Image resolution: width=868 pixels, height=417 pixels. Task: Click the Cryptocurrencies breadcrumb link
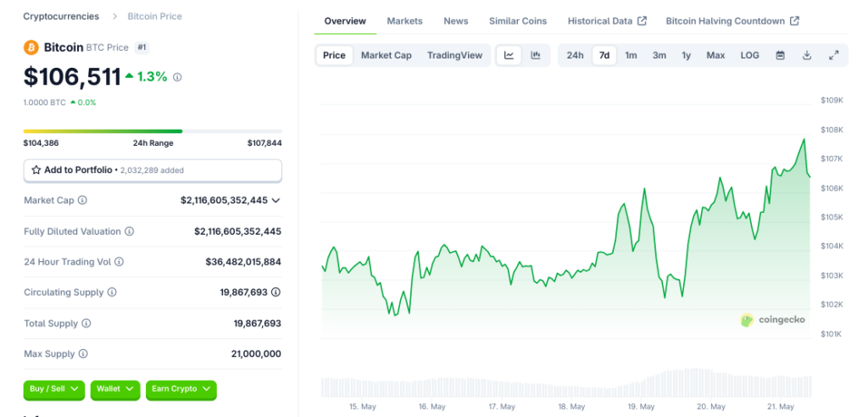(61, 16)
